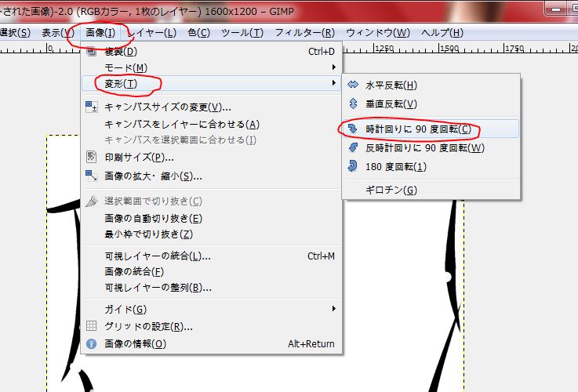Choose キャンバスをレイヤーに合わせる(A)

(211, 124)
